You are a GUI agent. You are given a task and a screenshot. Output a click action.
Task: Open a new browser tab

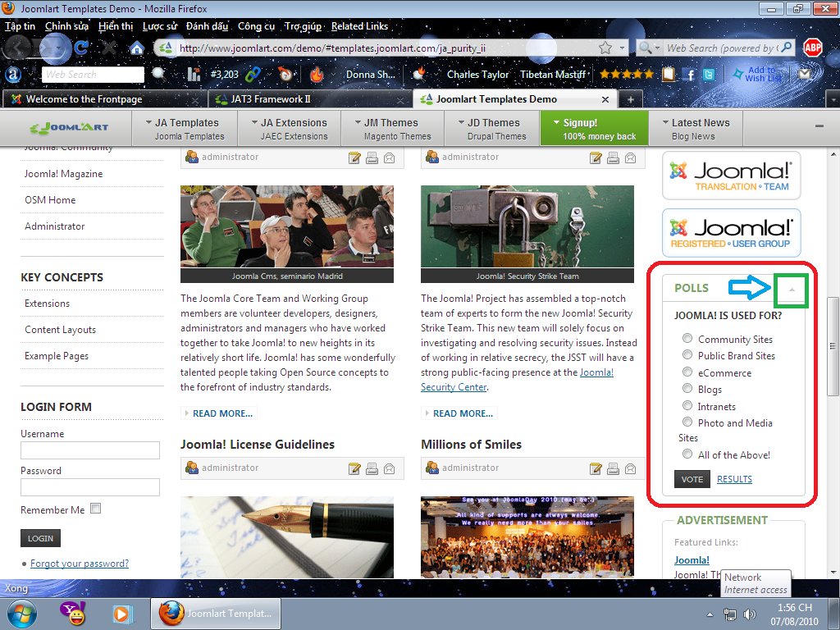(x=631, y=99)
